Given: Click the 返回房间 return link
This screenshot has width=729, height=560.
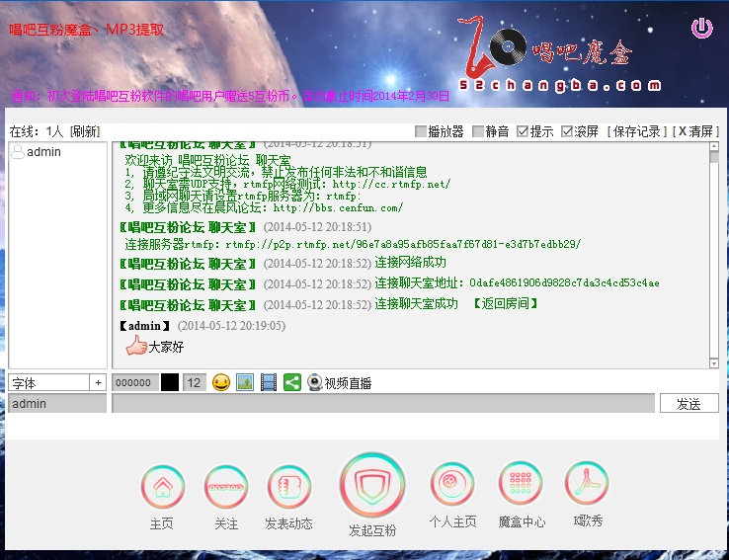Looking at the screenshot, I should pos(505,304).
